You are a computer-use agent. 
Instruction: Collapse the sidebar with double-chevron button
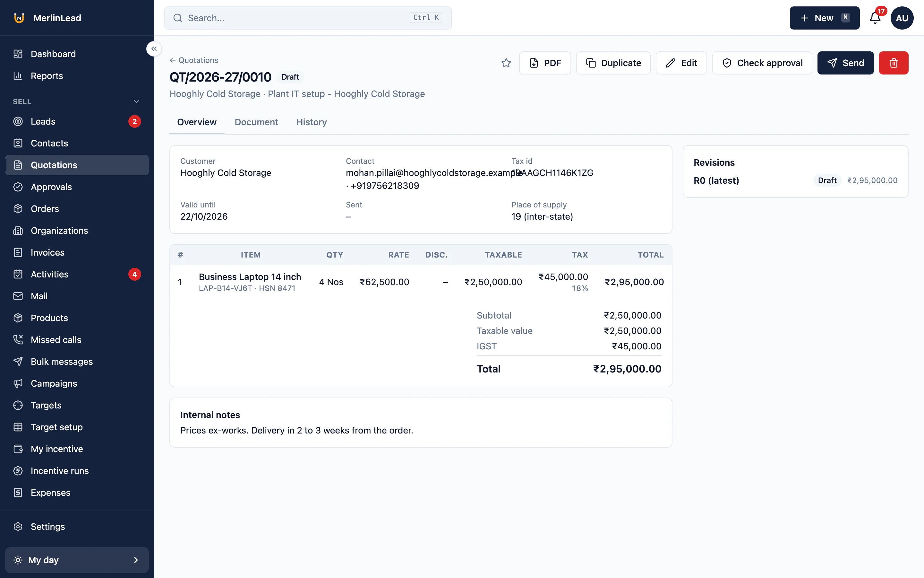point(154,49)
